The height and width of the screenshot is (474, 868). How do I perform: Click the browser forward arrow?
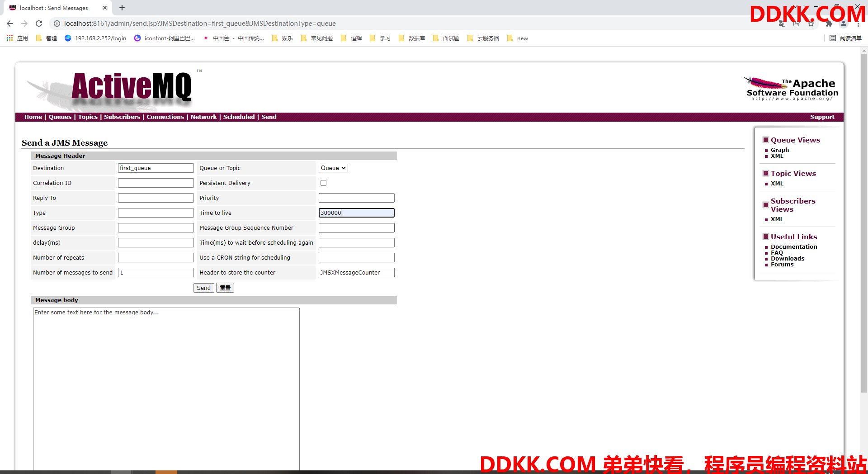pyautogui.click(x=24, y=24)
